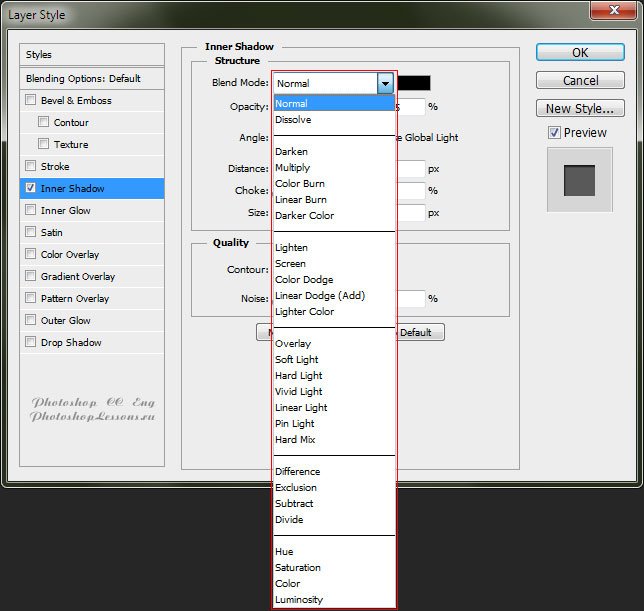Click the Size pixel input field
This screenshot has width=644, height=611.
pos(412,212)
